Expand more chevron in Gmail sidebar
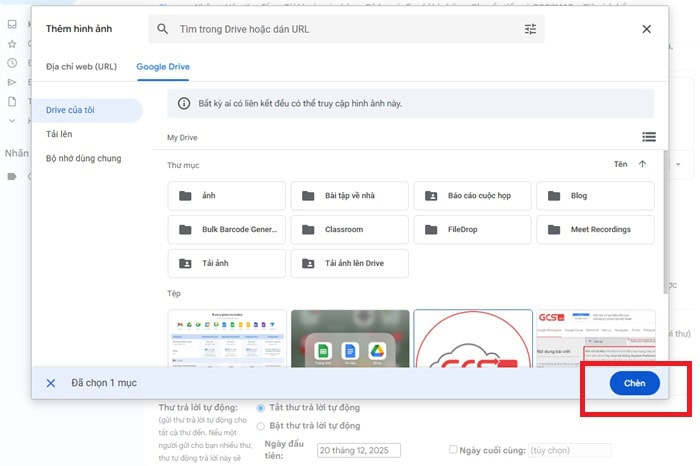Viewport: 700px width, 466px height. pos(12,121)
